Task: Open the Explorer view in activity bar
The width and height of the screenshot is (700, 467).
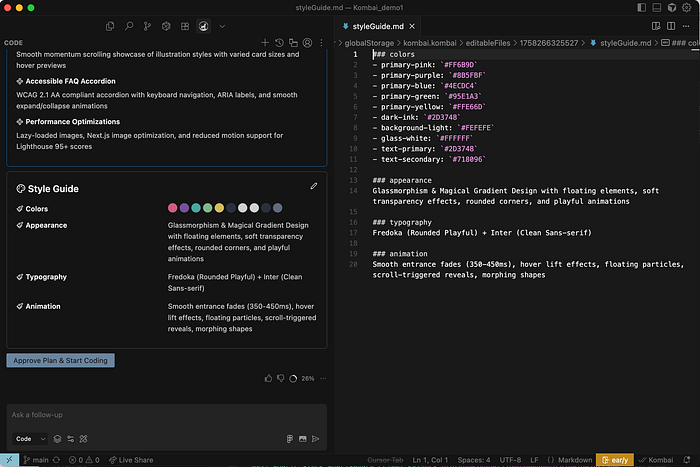Action: 109,25
